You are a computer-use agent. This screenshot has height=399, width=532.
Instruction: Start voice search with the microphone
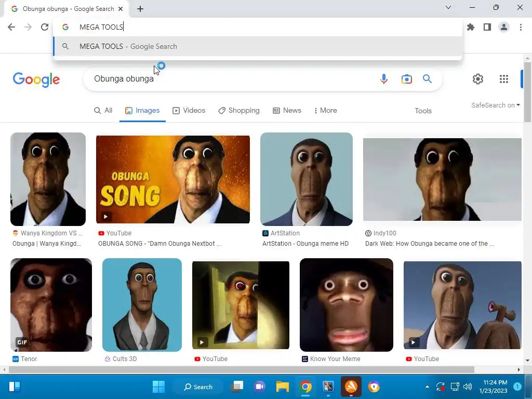(384, 79)
